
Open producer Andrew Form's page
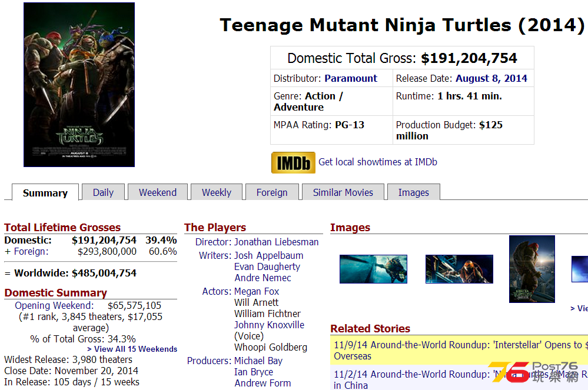coord(263,384)
